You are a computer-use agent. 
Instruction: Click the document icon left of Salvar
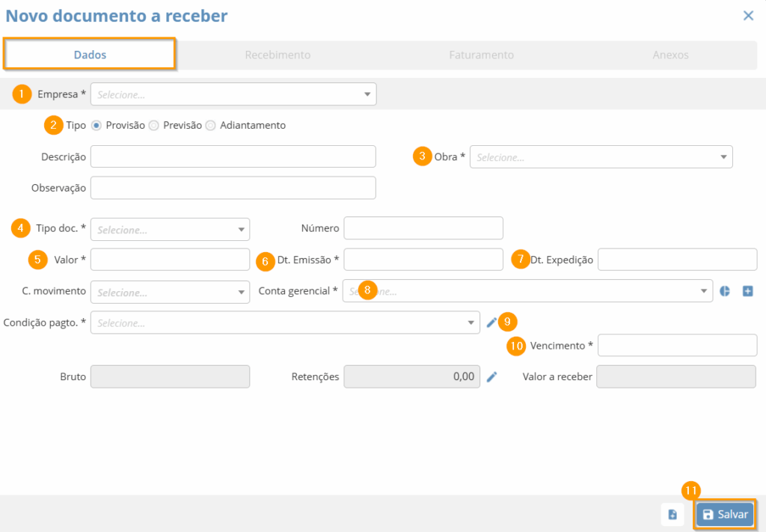[672, 515]
